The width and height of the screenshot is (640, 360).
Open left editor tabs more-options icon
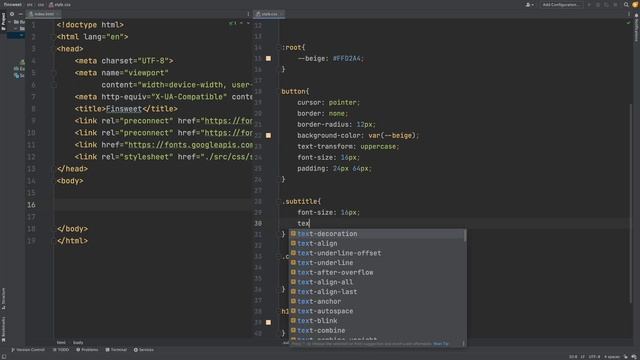248,14
